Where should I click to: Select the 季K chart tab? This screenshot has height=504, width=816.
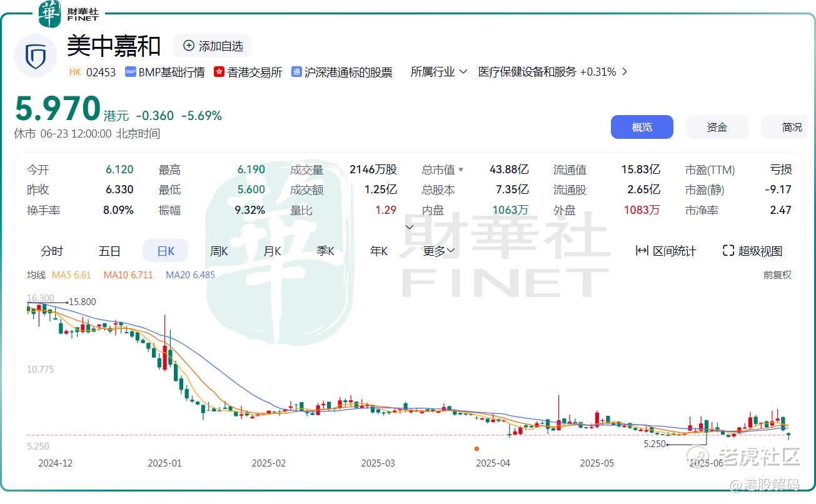click(x=325, y=251)
